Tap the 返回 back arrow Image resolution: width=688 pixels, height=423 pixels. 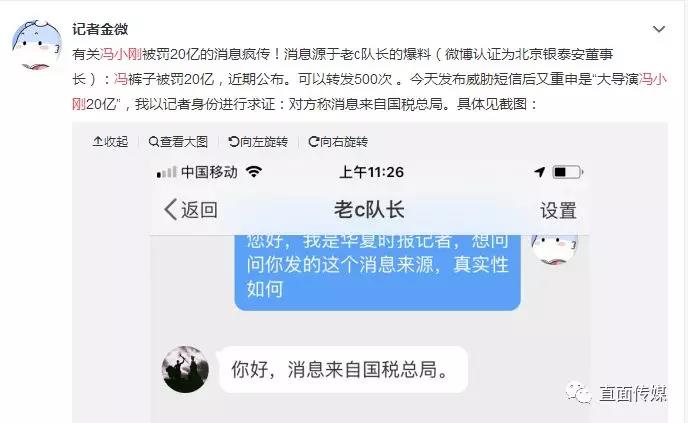click(190, 210)
